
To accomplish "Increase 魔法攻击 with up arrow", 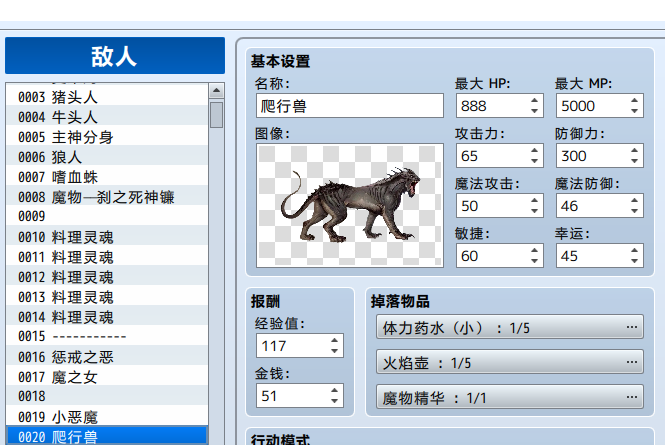I will pyautogui.click(x=534, y=201).
